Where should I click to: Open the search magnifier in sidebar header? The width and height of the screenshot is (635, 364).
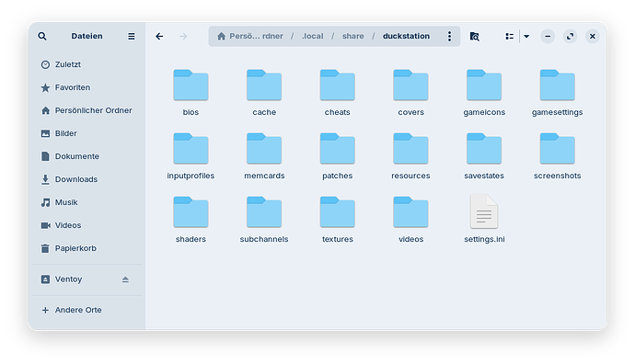tap(42, 37)
